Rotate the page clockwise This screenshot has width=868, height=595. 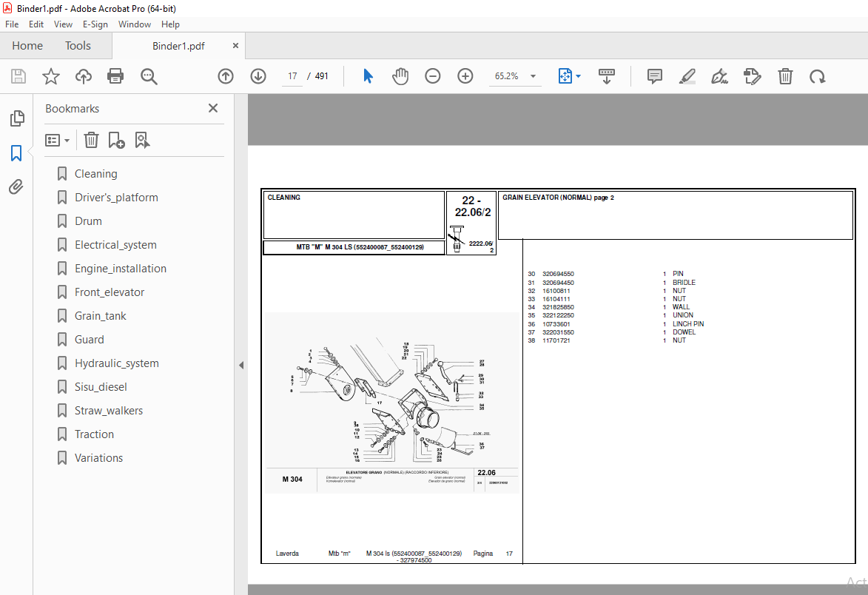(x=818, y=76)
